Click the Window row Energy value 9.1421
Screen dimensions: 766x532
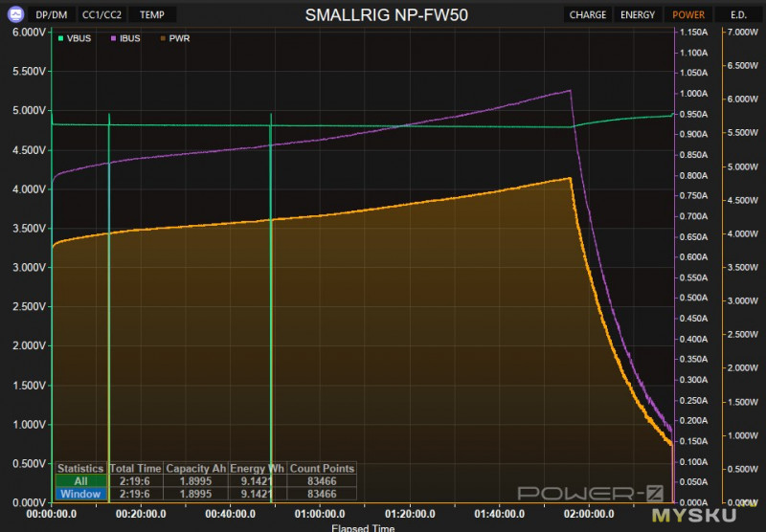click(x=257, y=494)
